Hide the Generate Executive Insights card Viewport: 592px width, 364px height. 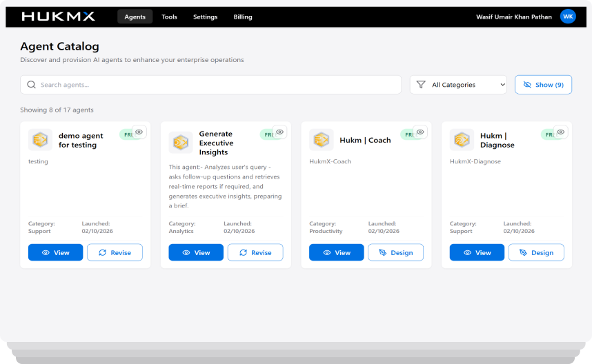click(x=279, y=132)
